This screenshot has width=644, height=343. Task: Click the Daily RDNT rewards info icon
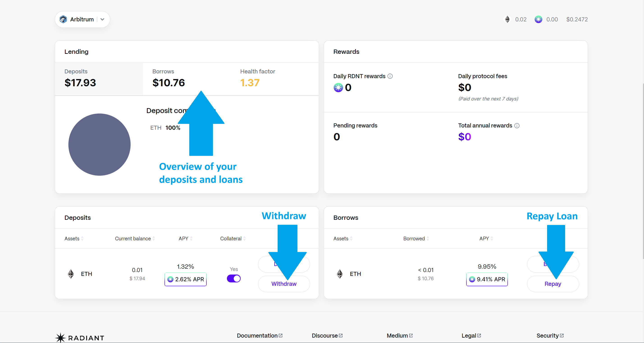coord(390,76)
